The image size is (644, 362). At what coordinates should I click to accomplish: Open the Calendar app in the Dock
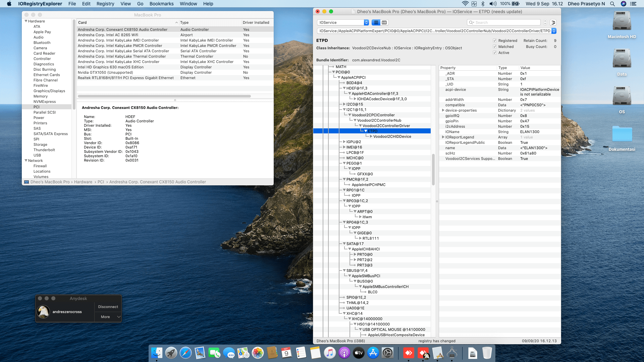pos(286,353)
